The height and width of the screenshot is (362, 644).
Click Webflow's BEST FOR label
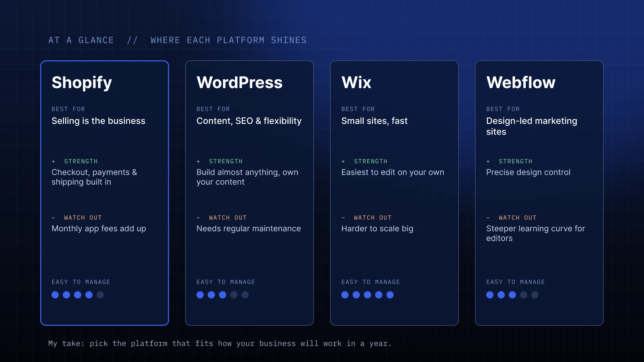click(503, 109)
